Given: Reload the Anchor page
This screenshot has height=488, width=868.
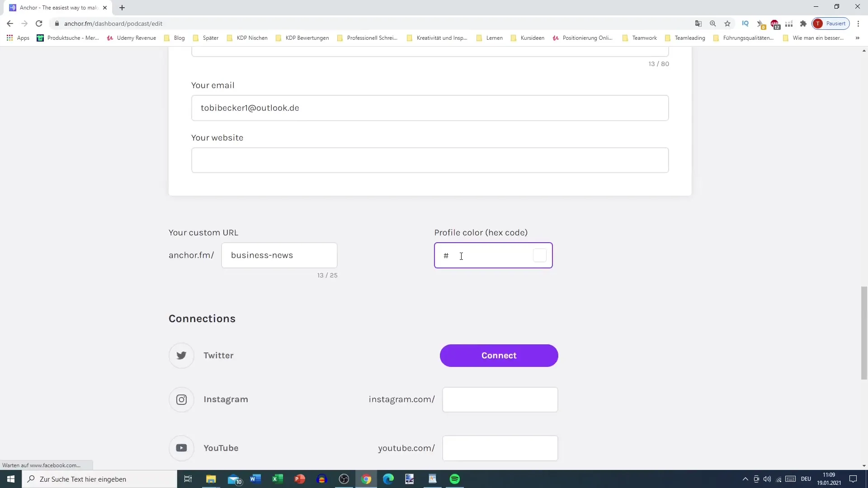Looking at the screenshot, I should [x=39, y=23].
